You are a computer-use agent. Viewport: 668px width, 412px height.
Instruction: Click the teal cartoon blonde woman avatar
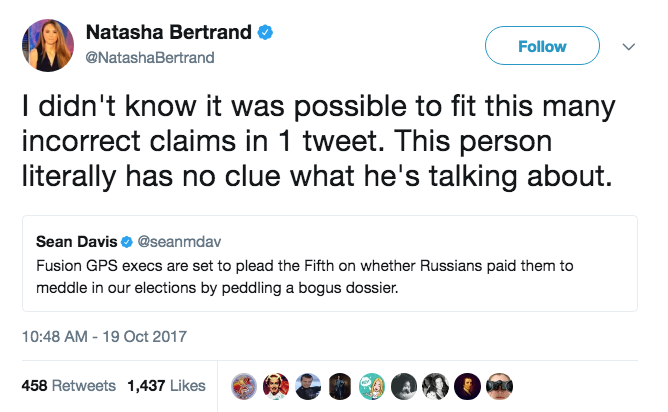[371, 386]
